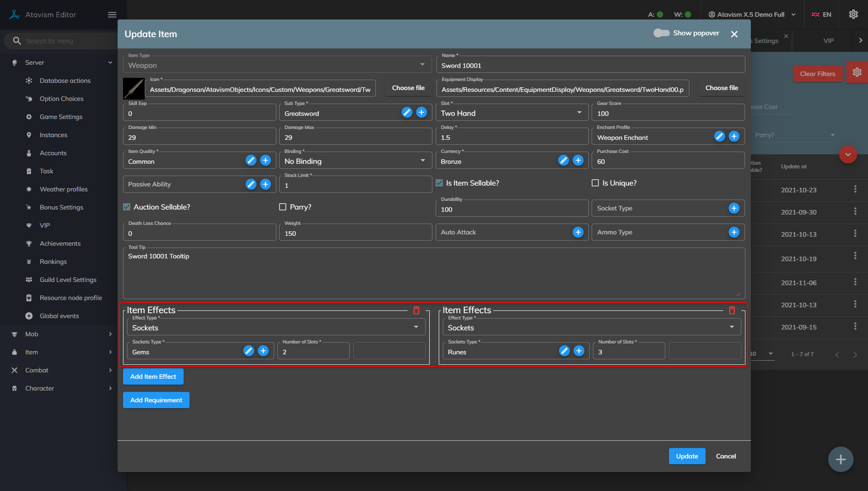Open Game Settings in the sidebar

point(61,117)
